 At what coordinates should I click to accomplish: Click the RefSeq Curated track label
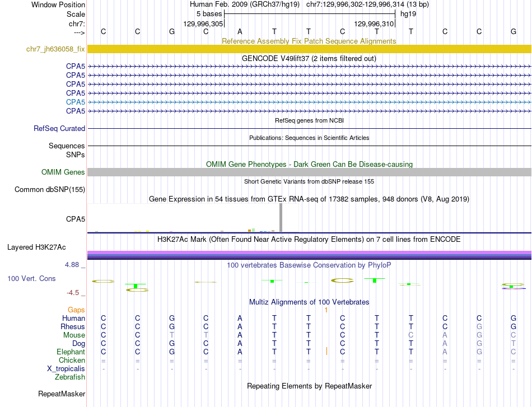click(x=59, y=129)
